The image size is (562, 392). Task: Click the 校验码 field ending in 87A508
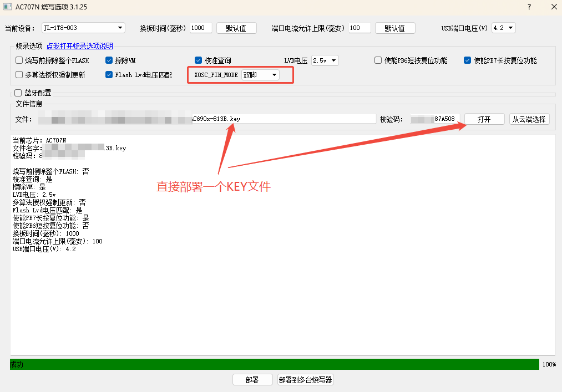coord(435,119)
